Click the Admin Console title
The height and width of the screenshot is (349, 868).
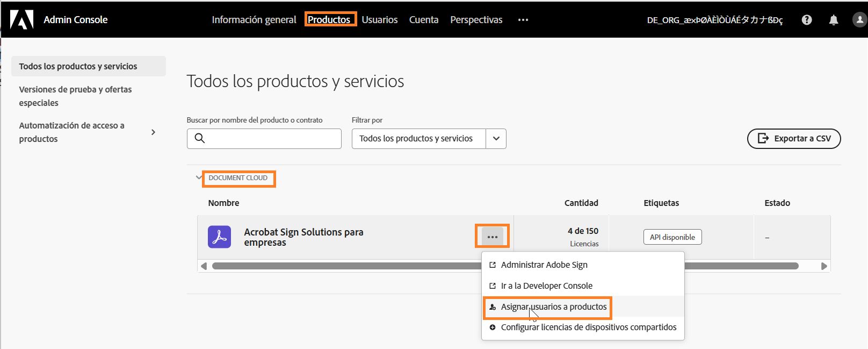76,20
